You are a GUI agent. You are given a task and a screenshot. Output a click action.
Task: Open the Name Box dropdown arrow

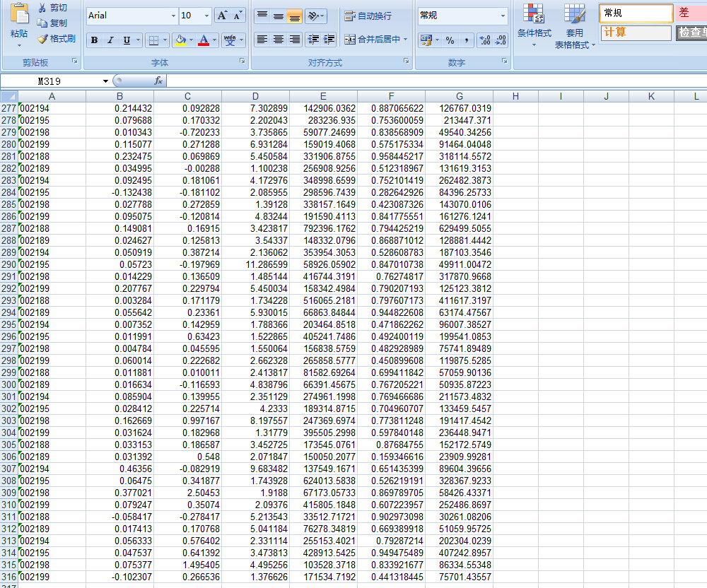105,81
